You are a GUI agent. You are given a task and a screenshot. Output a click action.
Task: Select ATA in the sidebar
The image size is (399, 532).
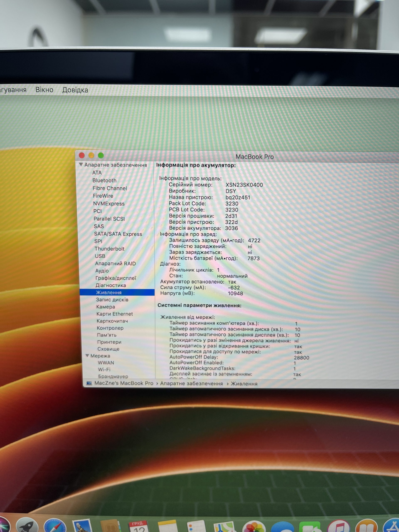[97, 173]
